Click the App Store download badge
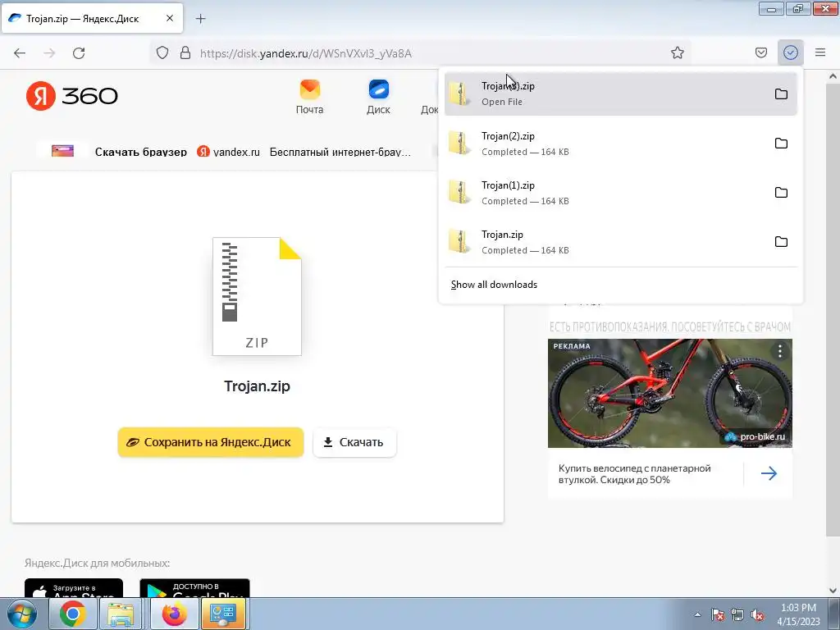 click(x=74, y=587)
